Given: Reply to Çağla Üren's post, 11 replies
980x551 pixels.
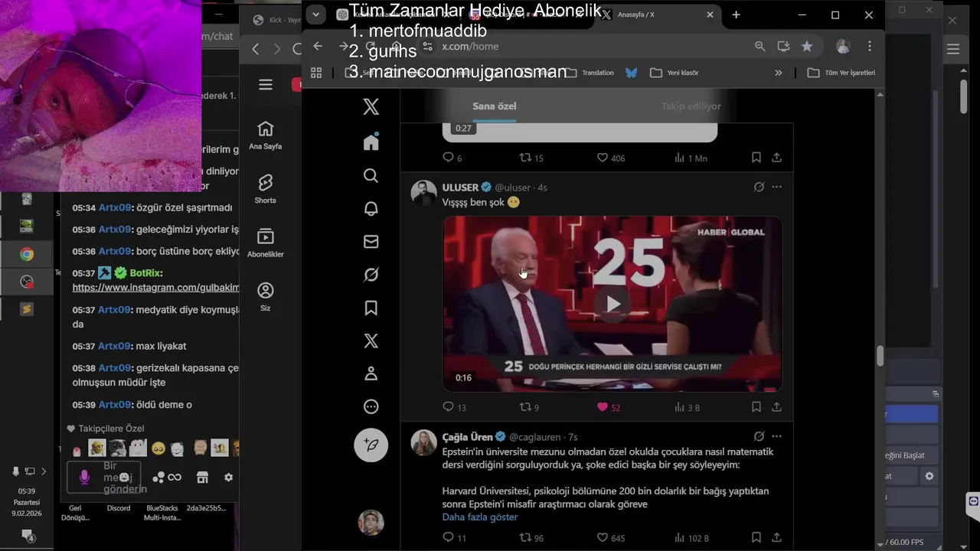Looking at the screenshot, I should coord(455,538).
